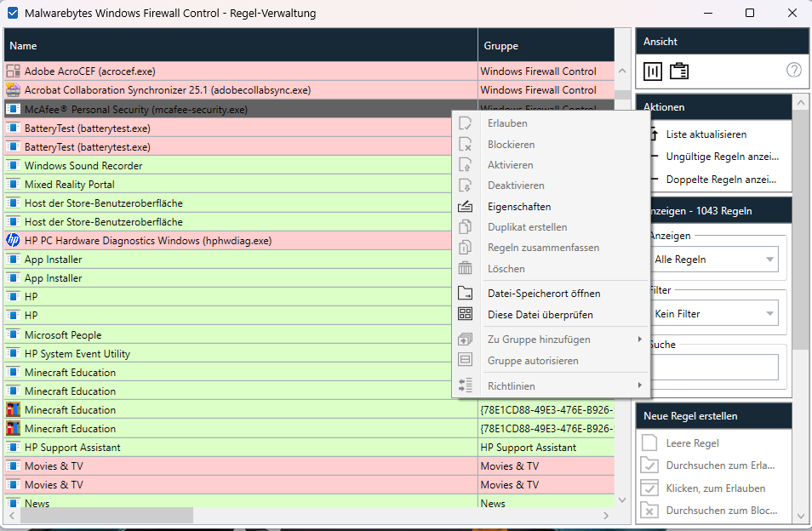Click the right panel scroll-down arrow
Viewport: 812px width, 531px height.
801,516
